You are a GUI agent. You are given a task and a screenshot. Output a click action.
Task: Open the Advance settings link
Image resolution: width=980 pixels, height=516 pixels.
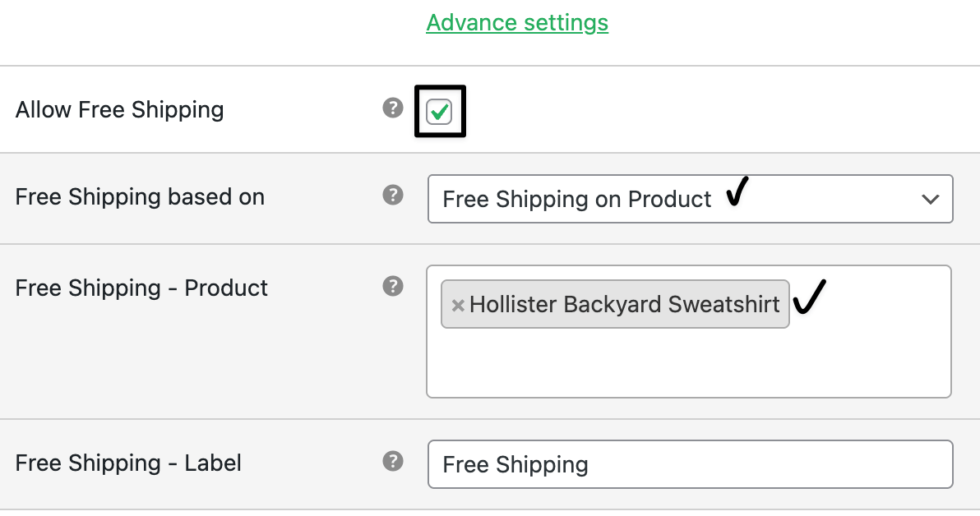(x=517, y=22)
